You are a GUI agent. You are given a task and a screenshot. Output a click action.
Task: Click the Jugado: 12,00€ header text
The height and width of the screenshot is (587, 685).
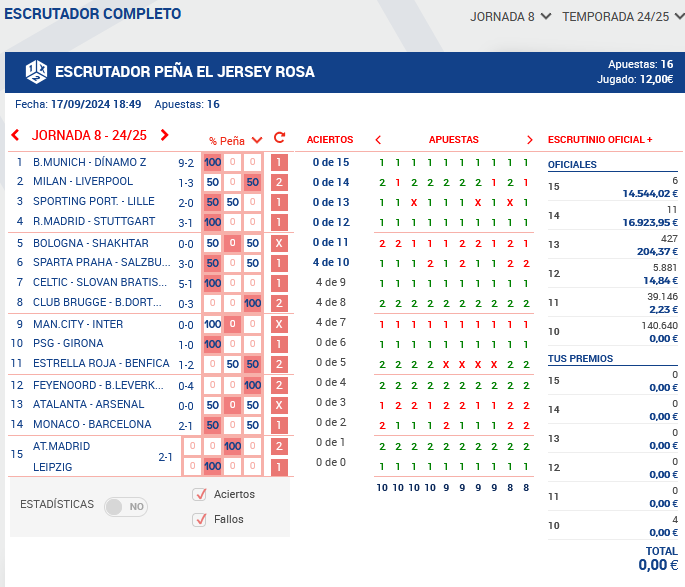click(x=635, y=79)
